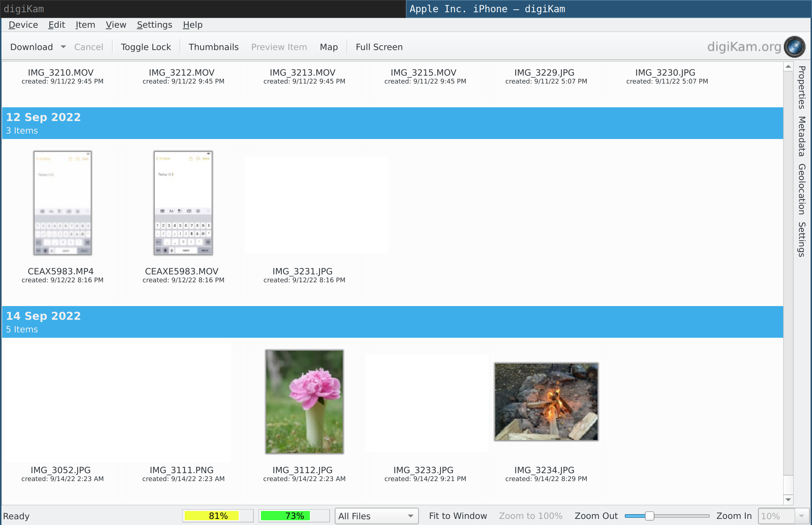This screenshot has width=812, height=525.
Task: Click the digiKam.org logo icon
Action: coord(794,47)
